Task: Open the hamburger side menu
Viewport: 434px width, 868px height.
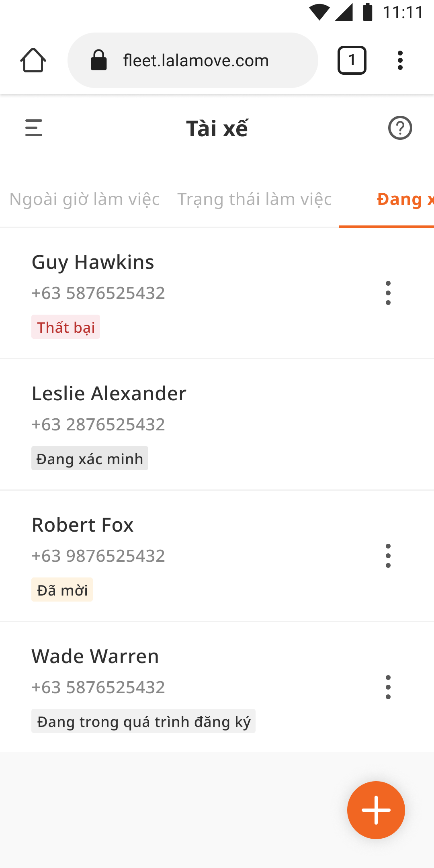Action: (34, 128)
